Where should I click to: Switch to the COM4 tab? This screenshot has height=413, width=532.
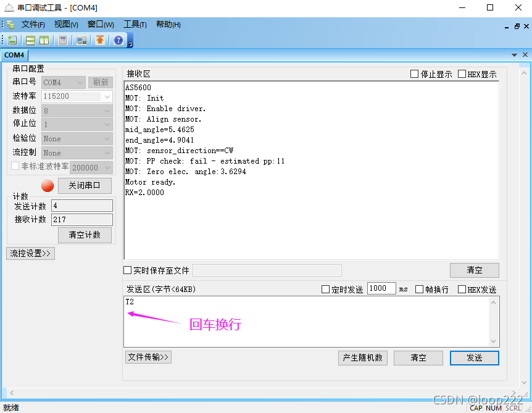pos(14,55)
